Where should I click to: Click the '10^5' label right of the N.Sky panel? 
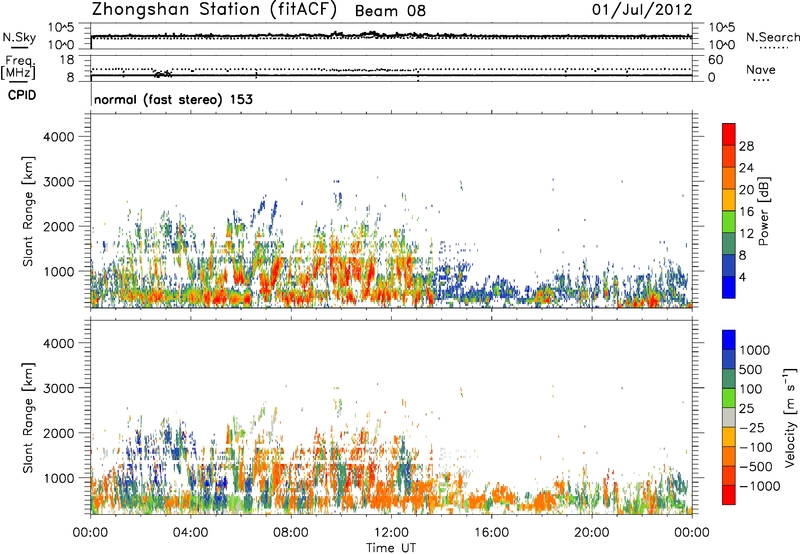click(722, 27)
